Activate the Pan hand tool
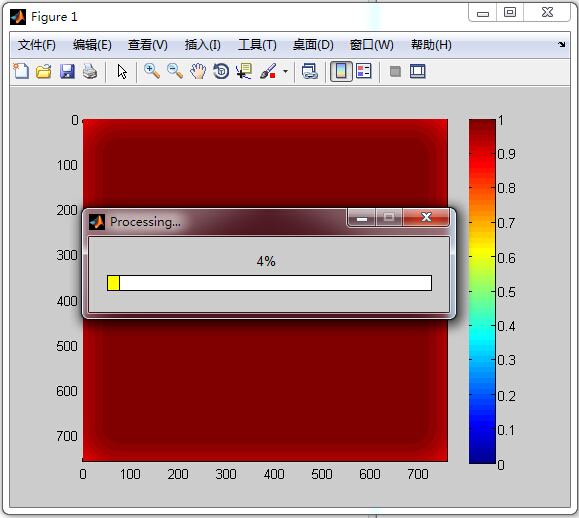 198,71
